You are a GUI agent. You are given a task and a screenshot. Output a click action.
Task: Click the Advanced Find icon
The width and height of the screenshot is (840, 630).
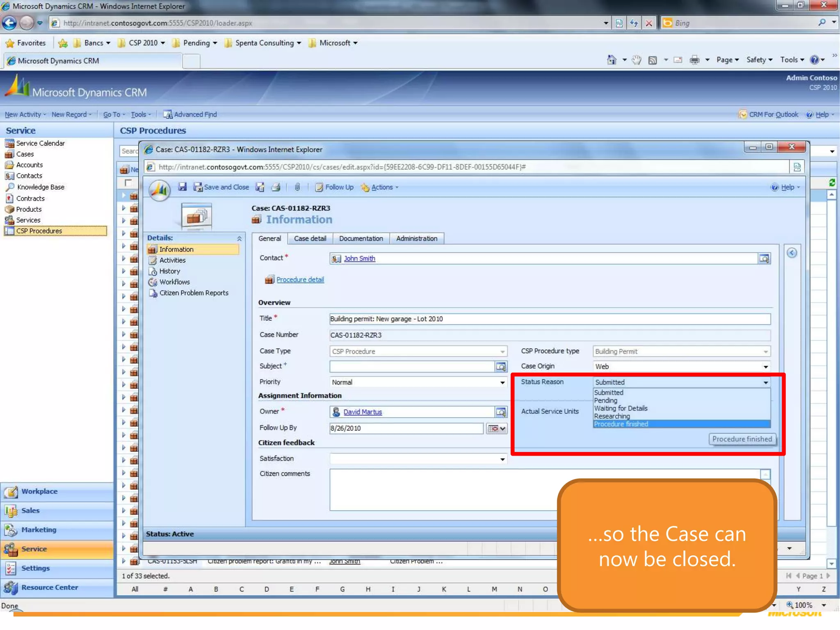coord(167,114)
